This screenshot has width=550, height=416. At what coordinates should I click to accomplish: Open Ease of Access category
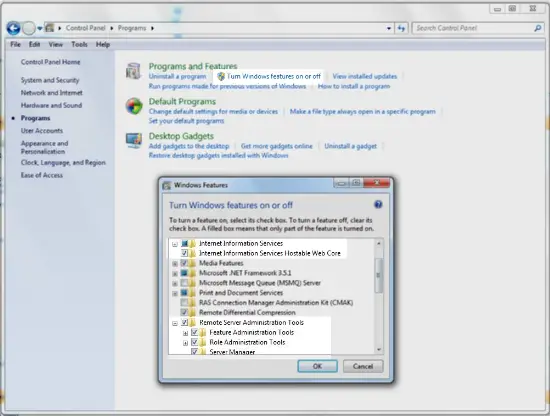(42, 175)
